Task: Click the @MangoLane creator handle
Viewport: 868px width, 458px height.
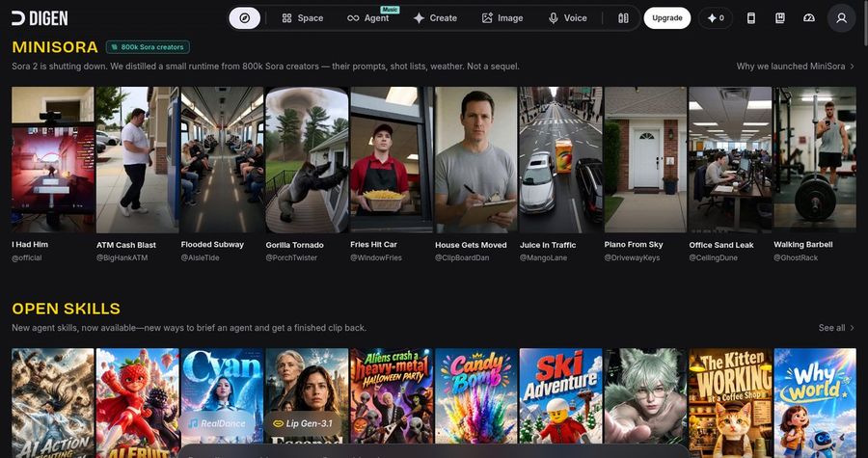Action: pos(544,257)
